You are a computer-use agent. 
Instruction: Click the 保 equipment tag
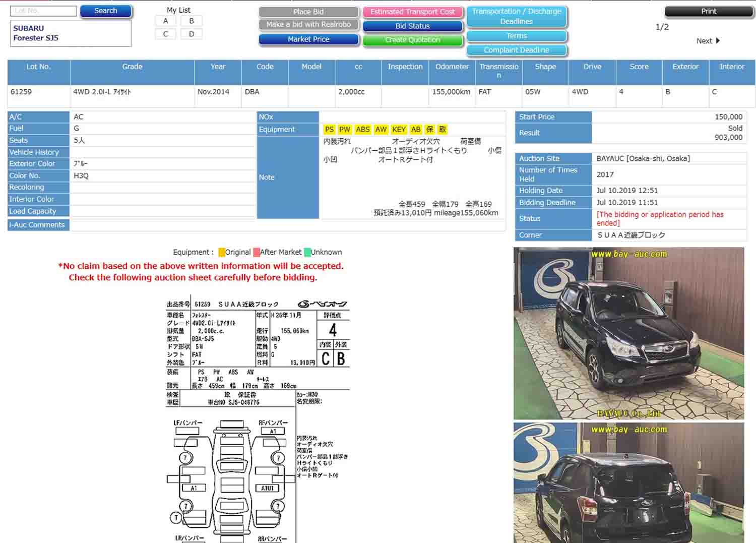[x=430, y=130]
